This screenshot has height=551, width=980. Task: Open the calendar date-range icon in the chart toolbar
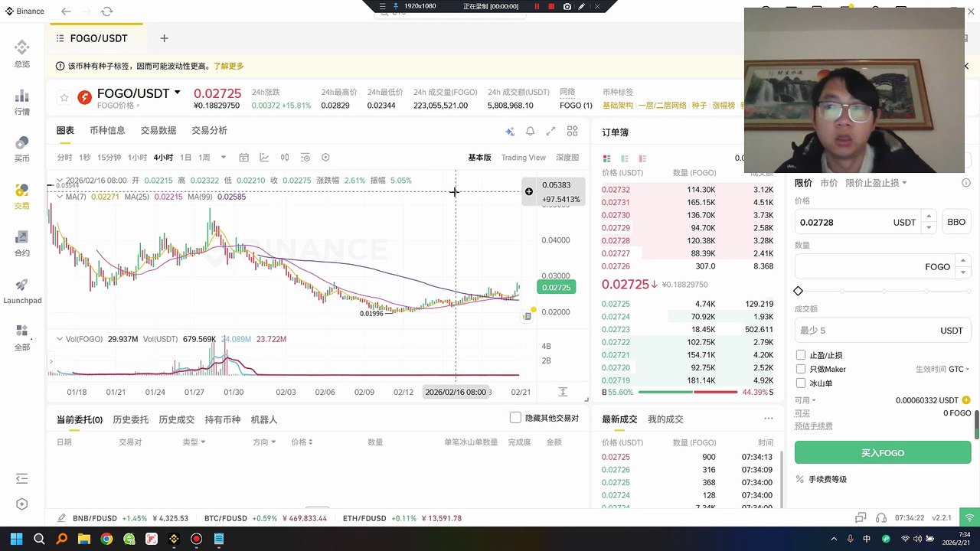243,158
